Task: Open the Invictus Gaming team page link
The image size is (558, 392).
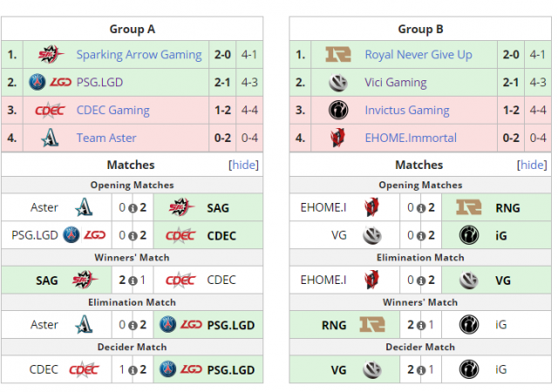Action: tap(407, 111)
